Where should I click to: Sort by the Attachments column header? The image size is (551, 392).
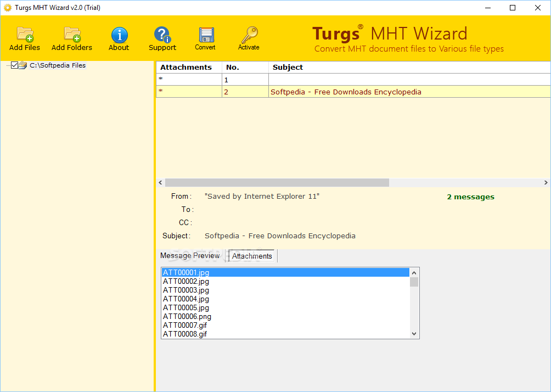tap(189, 67)
